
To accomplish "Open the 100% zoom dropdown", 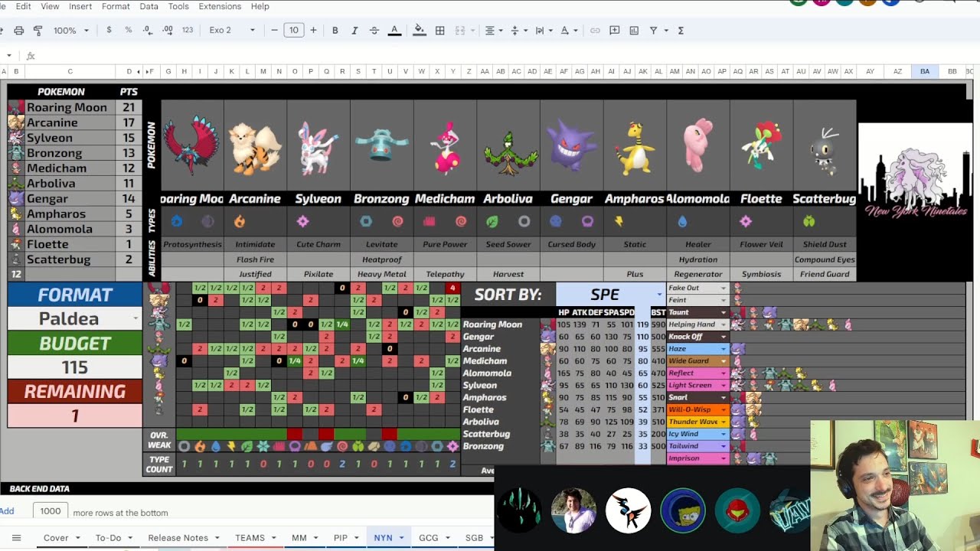I will pyautogui.click(x=70, y=31).
